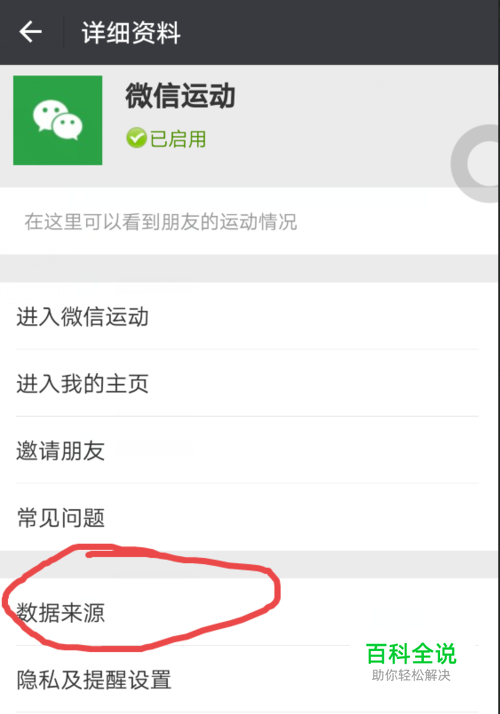Open the WeChat green logo avatar
Screen dimensions: 500x714
58,120
